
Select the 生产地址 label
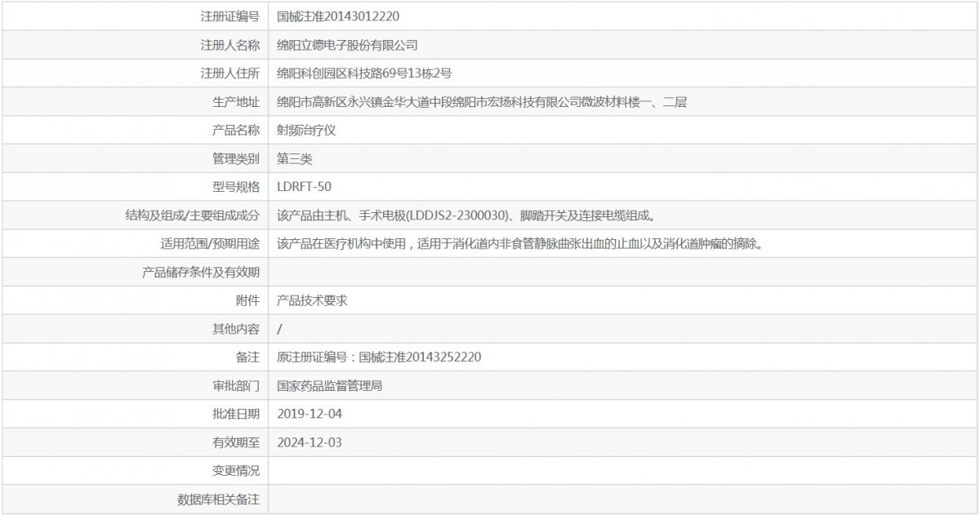tap(236, 102)
